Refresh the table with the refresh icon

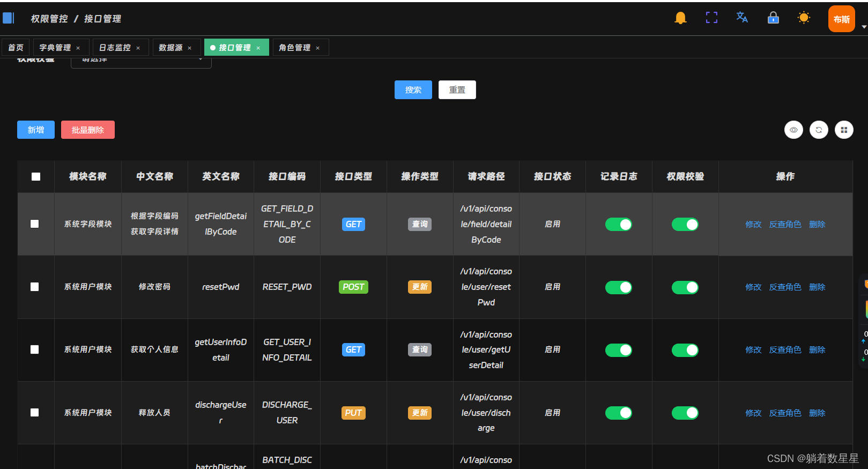coord(819,130)
